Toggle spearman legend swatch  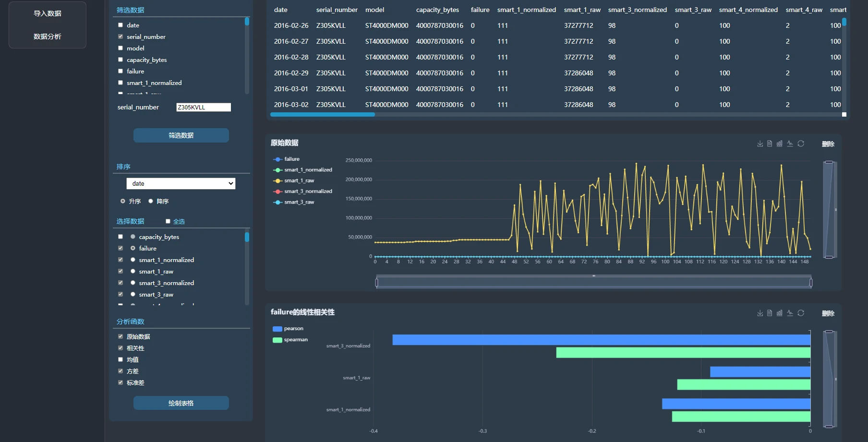coord(277,340)
